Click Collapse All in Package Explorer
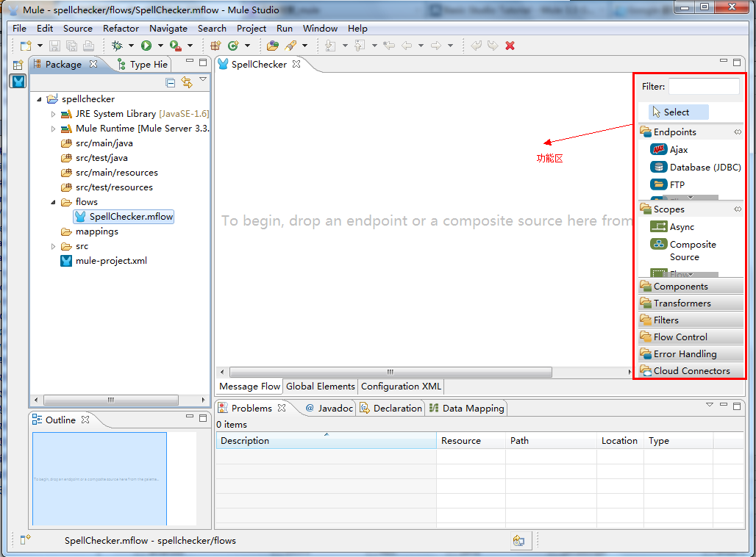The width and height of the screenshot is (756, 557). tap(170, 82)
